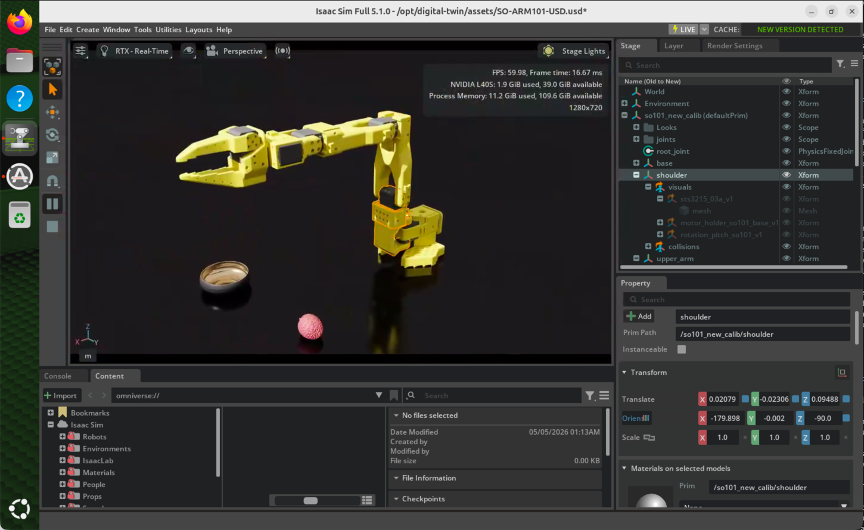The width and height of the screenshot is (864, 530).
Task: Toggle visibility of shoulder prim
Action: pyautogui.click(x=786, y=175)
